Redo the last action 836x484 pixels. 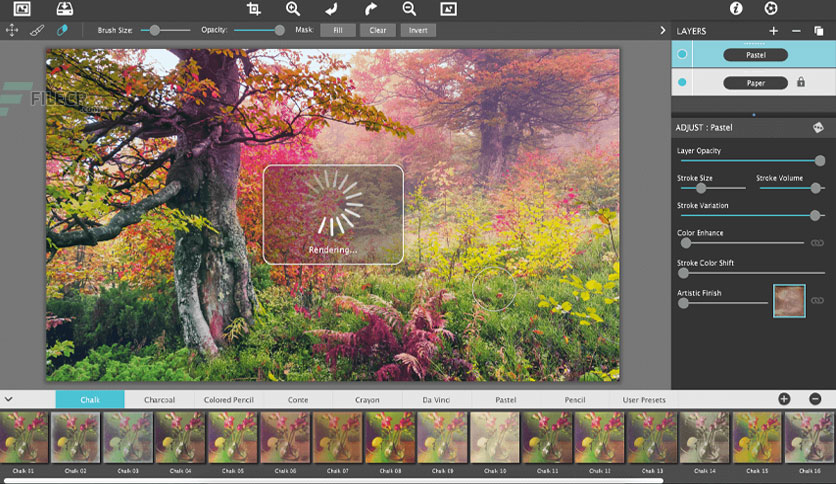[371, 9]
